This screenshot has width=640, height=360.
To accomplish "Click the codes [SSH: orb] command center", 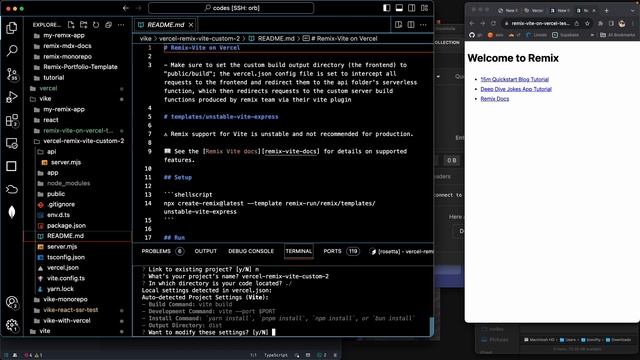I will 231,8.
